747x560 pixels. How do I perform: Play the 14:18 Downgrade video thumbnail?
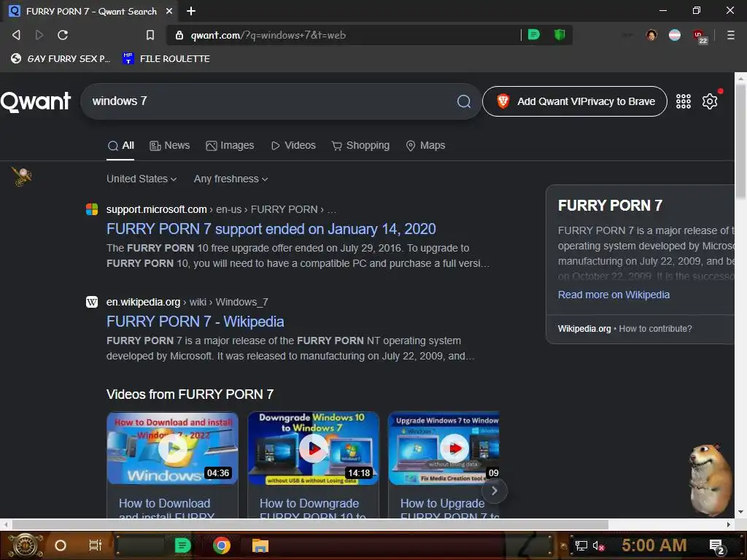tap(313, 448)
